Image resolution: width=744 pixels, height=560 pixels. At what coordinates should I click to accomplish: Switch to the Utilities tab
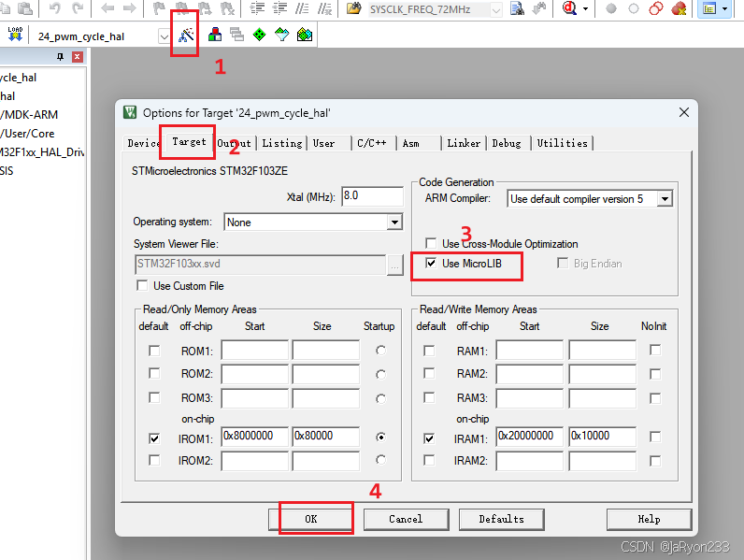click(563, 143)
